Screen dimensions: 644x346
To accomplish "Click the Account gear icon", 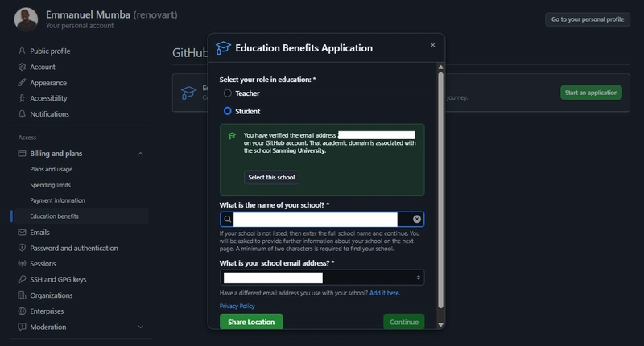I will point(22,67).
